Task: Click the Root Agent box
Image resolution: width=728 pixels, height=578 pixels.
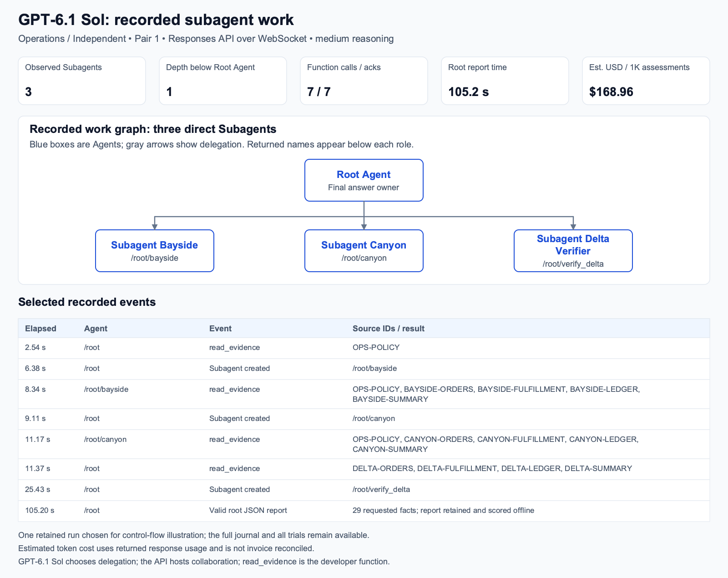Action: click(x=364, y=180)
